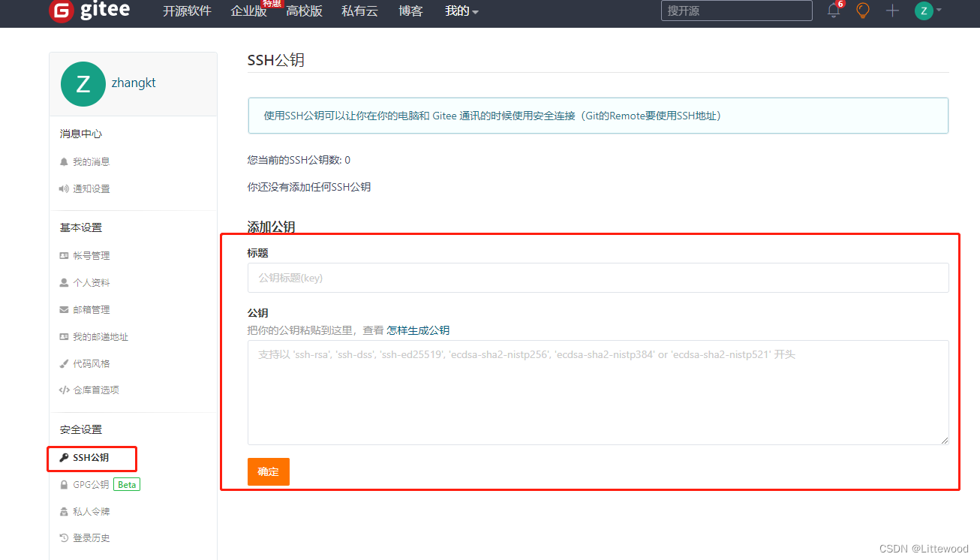Viewport: 980px width, 560px height.
Task: Click the envelope icon beside 邮箱管理
Action: click(x=64, y=309)
